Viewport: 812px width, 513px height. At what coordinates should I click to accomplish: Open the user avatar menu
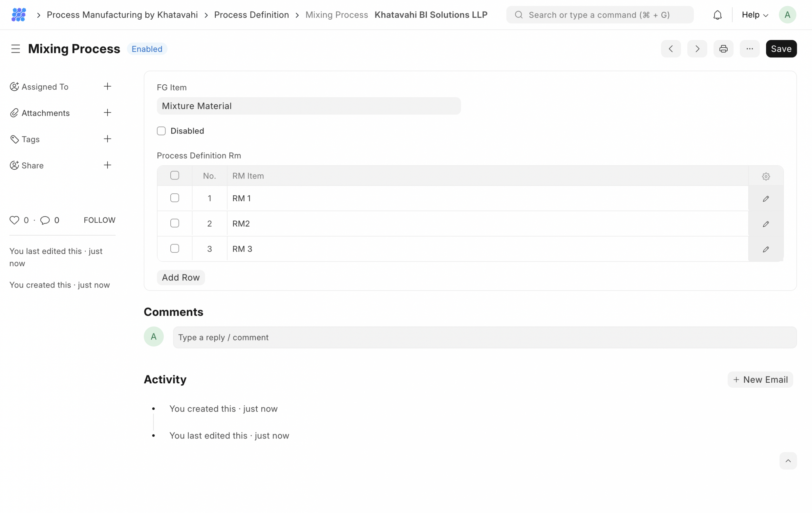pyautogui.click(x=787, y=15)
